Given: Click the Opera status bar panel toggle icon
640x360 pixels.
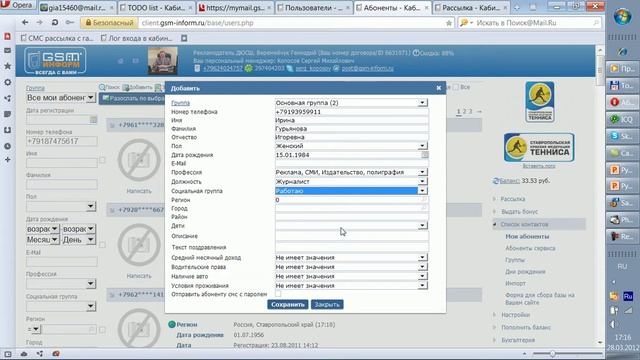Looking at the screenshot, I should click(x=8, y=354).
